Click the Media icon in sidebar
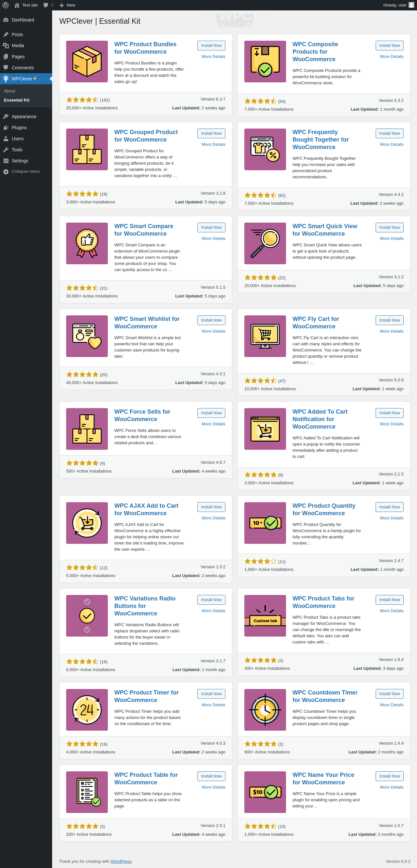The image size is (417, 868). [x=6, y=46]
